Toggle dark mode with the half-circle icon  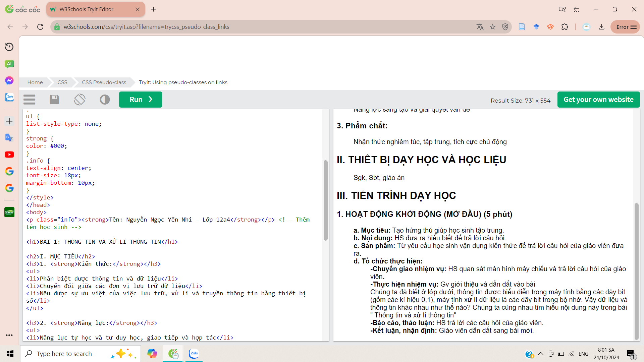click(x=105, y=100)
